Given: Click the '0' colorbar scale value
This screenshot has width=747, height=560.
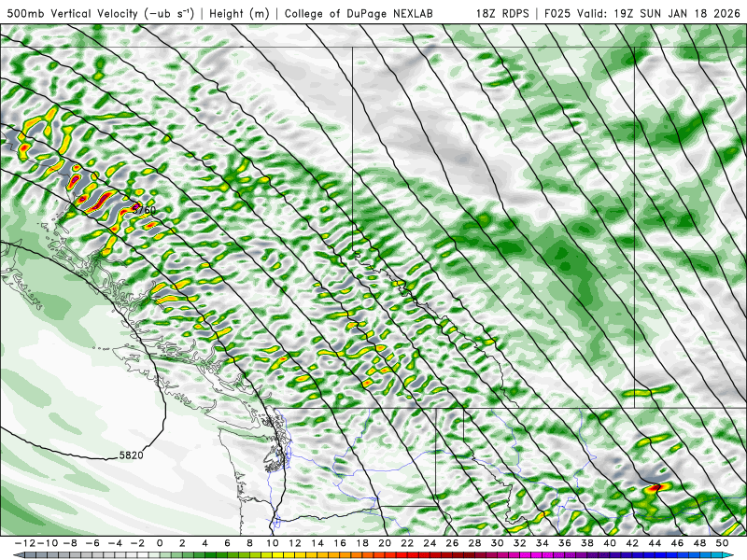Looking at the screenshot, I should 160,543.
